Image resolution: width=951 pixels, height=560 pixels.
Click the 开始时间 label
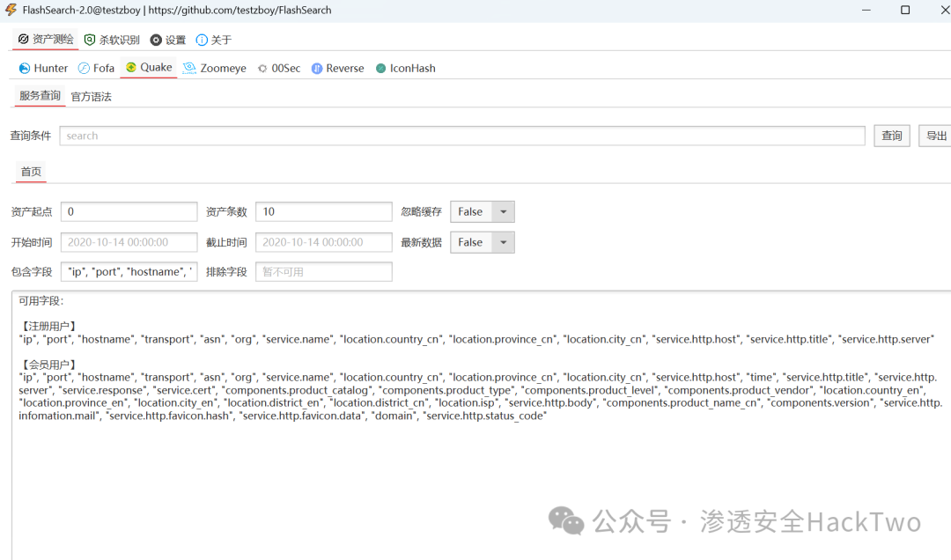32,242
